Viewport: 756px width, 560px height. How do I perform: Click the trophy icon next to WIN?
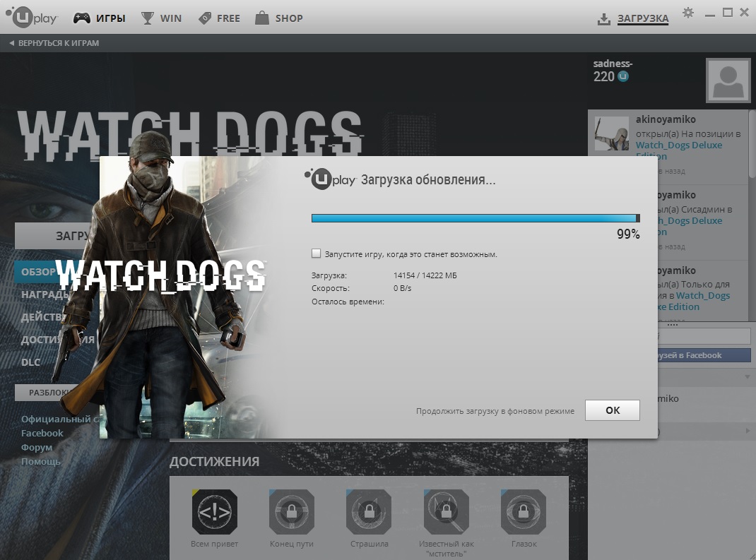[x=147, y=18]
